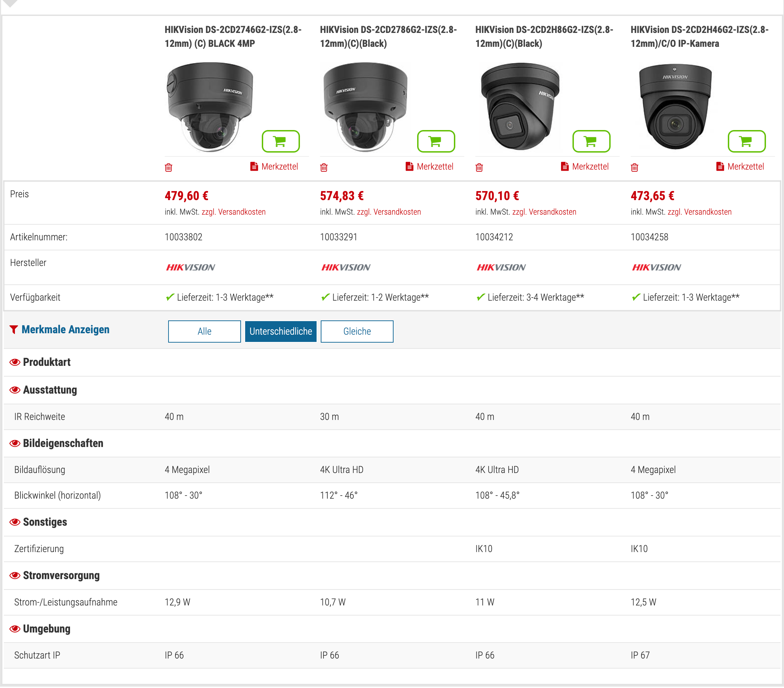This screenshot has width=784, height=688.
Task: Delete DS-2CD2H46G2-IZS from comparison list
Action: pyautogui.click(x=635, y=167)
